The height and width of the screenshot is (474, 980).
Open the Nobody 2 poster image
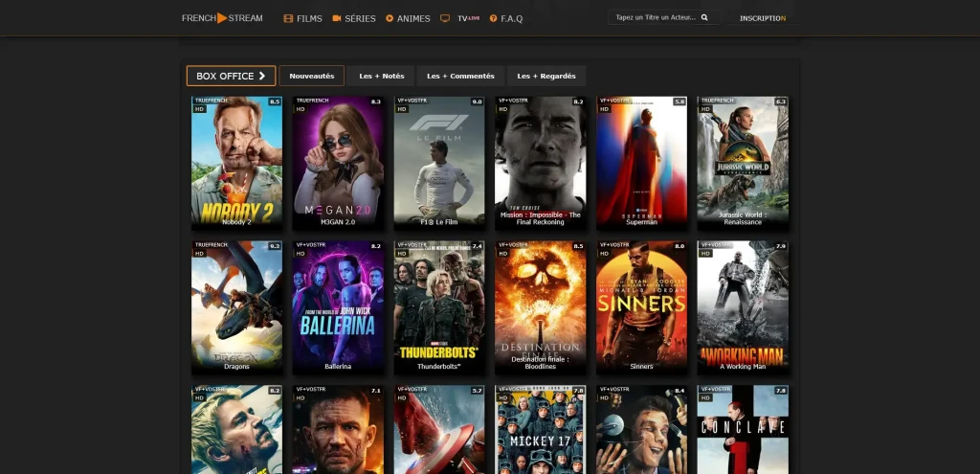(237, 163)
